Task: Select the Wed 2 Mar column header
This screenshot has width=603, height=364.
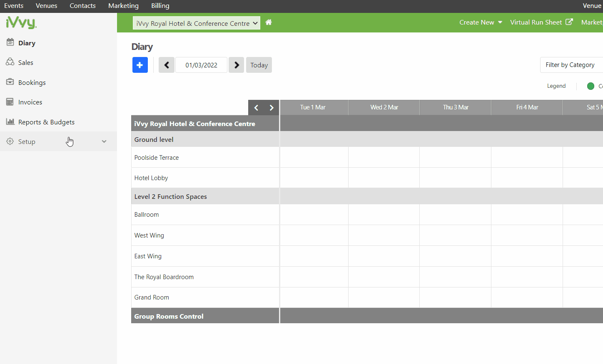Action: click(x=384, y=107)
